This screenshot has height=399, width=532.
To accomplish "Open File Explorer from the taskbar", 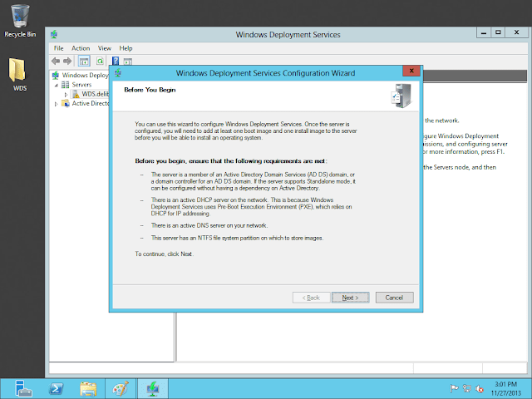I will pyautogui.click(x=88, y=387).
